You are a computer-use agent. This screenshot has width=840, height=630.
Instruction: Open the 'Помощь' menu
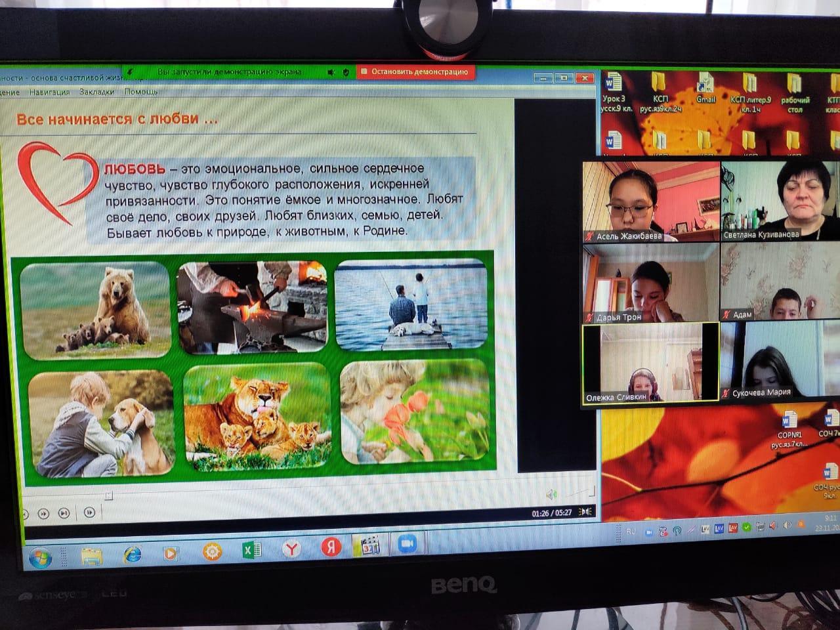coord(141,92)
